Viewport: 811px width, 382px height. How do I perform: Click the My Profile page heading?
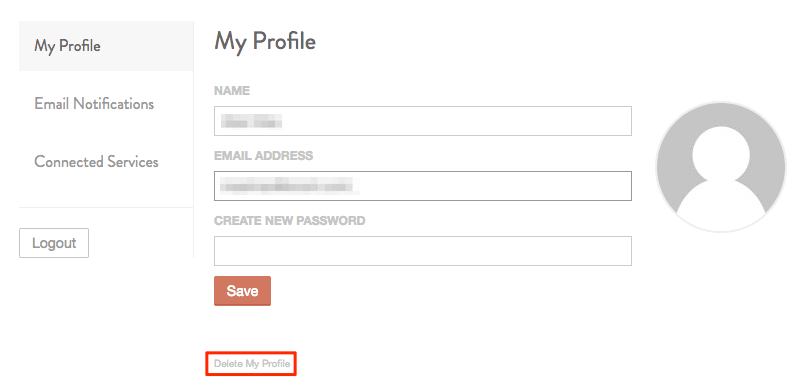[x=265, y=41]
